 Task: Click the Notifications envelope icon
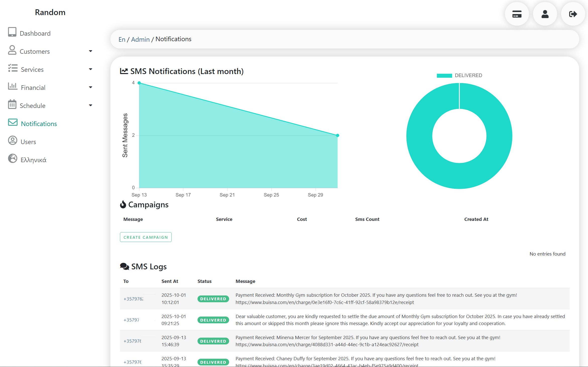13,123
